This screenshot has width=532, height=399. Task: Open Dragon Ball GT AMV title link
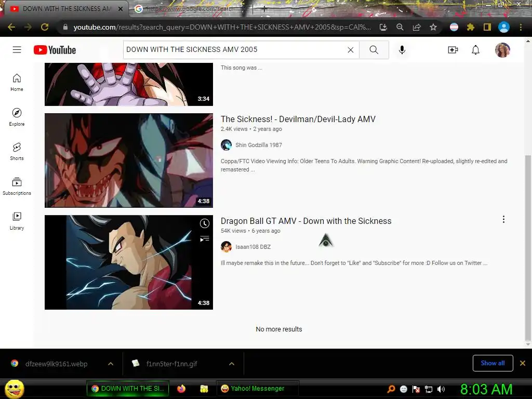tap(305, 221)
